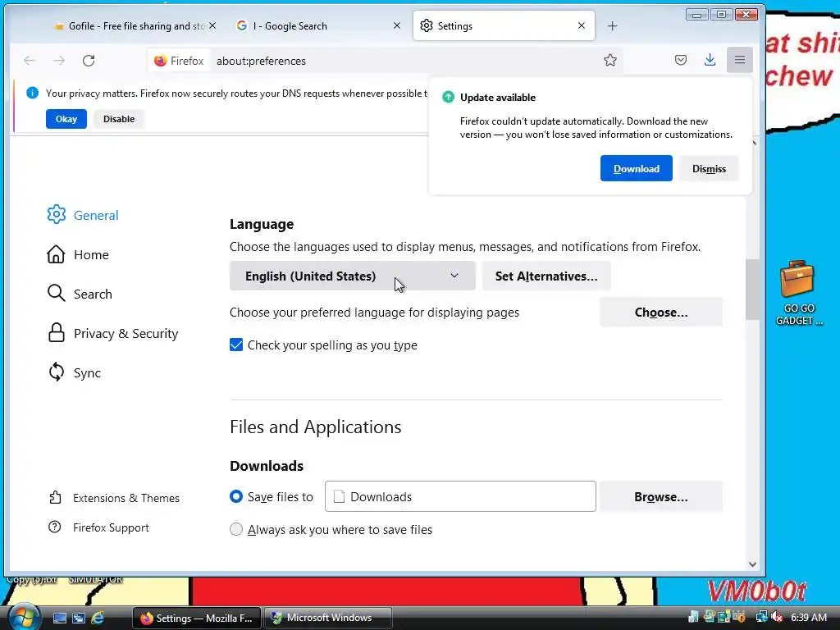Open the Save to Pocket icon
The width and height of the screenshot is (840, 630).
pos(681,60)
